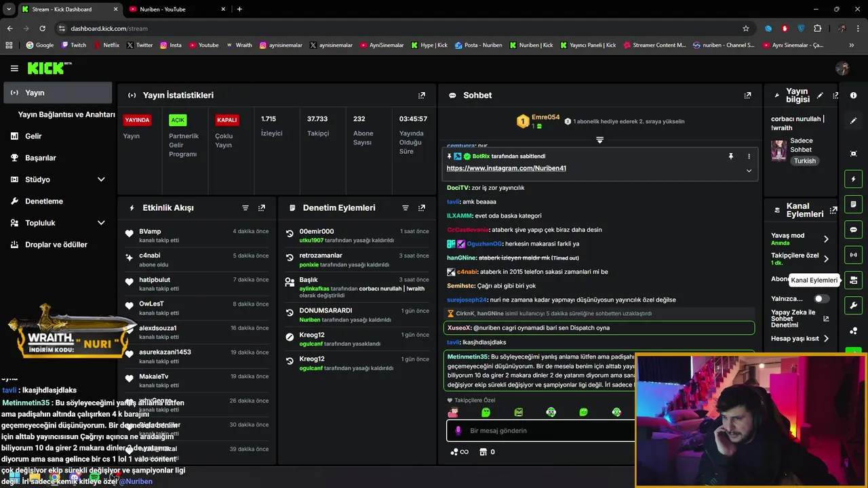Image resolution: width=868 pixels, height=488 pixels.
Task: Open the Twitch bookmark
Action: pos(74,45)
